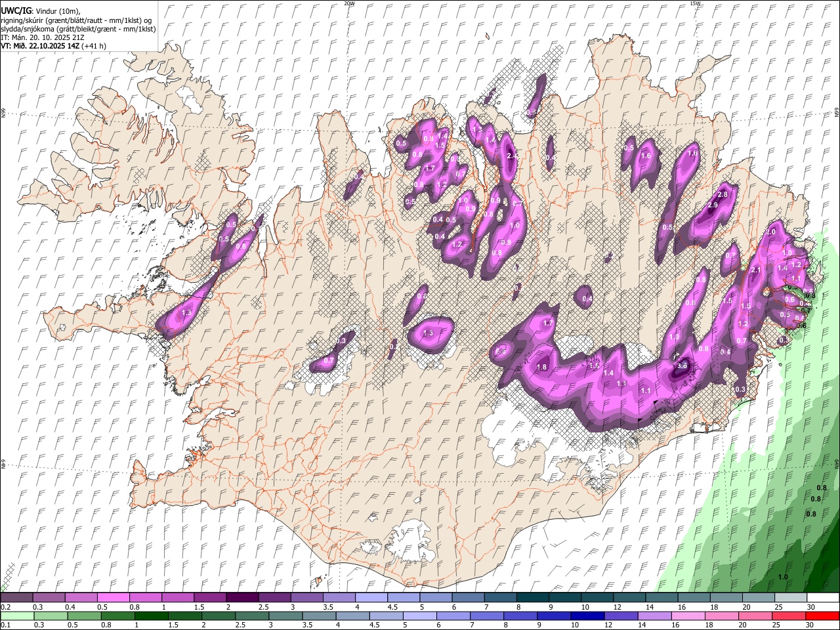
Task: Select the violet swatch at 12 in lower row
Action: (x=621, y=616)
